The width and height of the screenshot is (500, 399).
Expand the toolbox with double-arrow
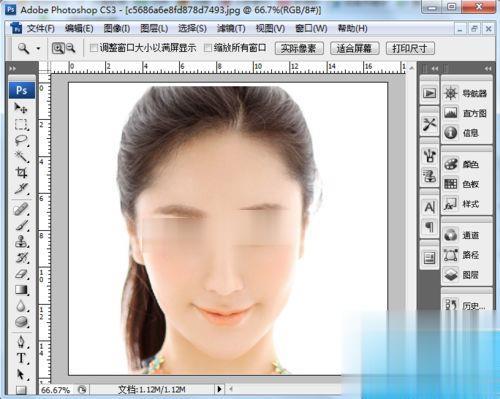[x=13, y=69]
